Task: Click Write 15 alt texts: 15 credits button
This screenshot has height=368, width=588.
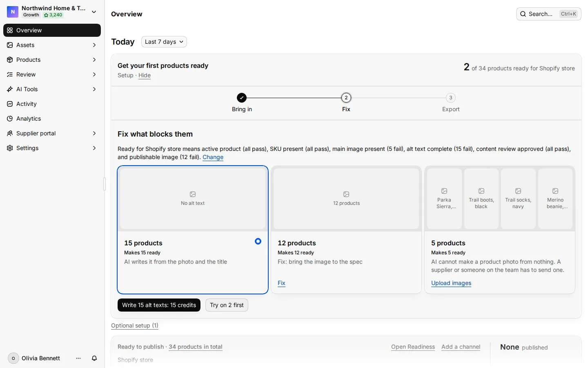Action: coord(159,305)
